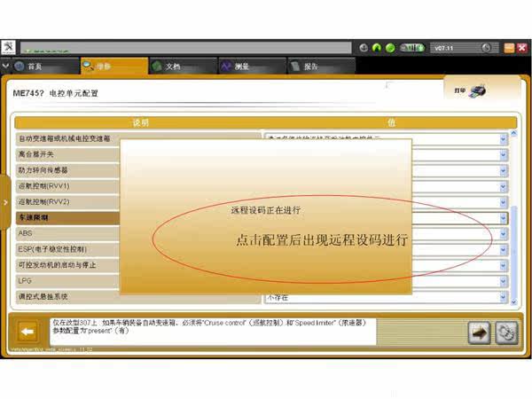Viewport: 532px width, 399px height.
Task: Select the ESP(电子稳定性控制) parameter row
Action: pos(68,249)
